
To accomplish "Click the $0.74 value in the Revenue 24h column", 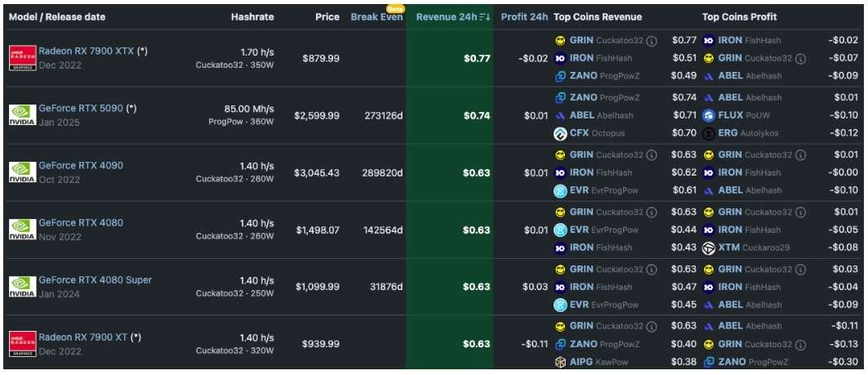I will click(477, 115).
